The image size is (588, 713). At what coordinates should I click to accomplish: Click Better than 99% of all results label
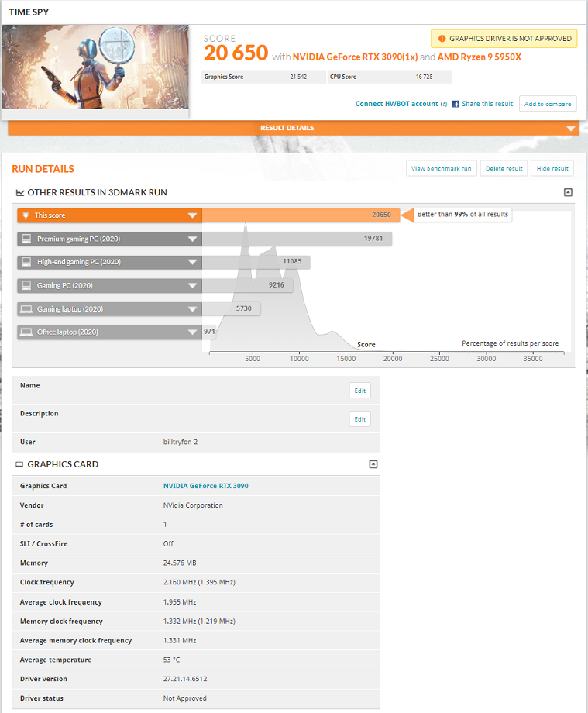pos(462,215)
